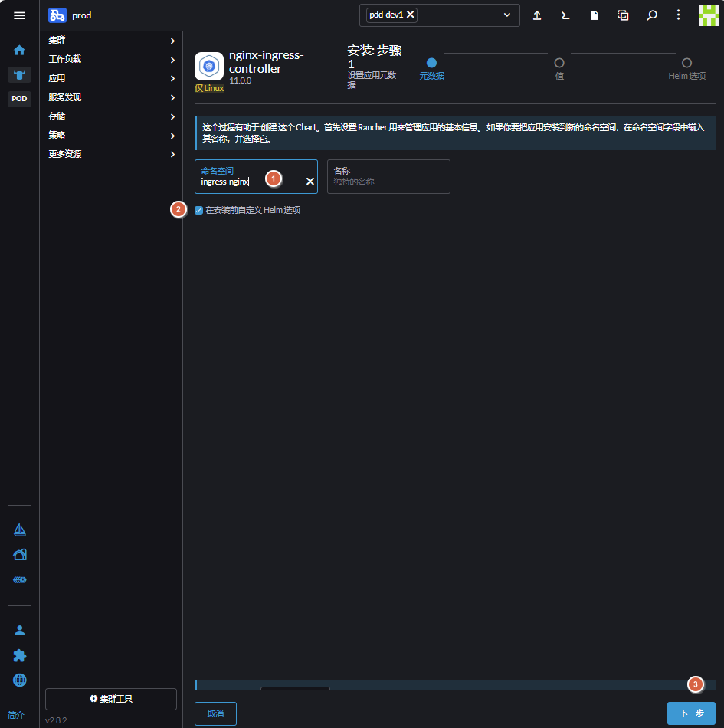
Task: Open Extensions puzzle icon in sidebar
Action: coord(20,655)
